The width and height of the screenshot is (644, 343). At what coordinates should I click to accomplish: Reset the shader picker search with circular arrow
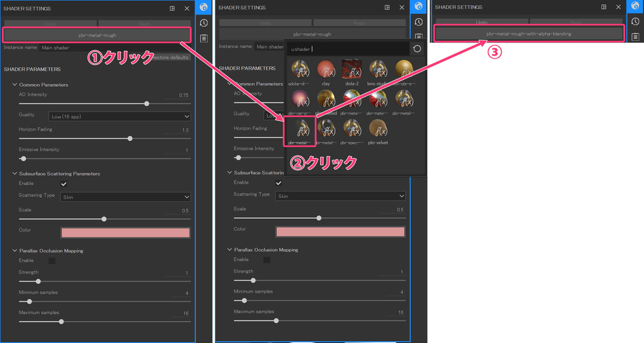point(417,49)
